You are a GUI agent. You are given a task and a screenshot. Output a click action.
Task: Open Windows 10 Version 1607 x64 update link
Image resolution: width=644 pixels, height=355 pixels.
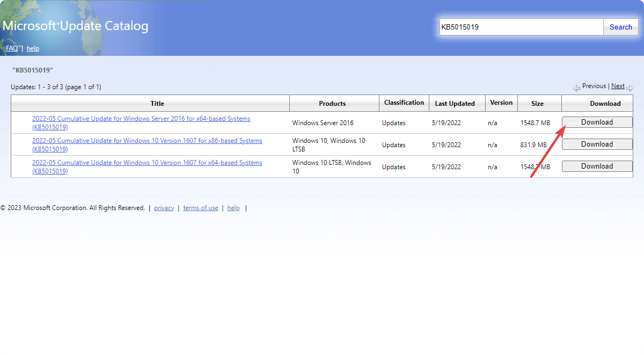pos(147,166)
